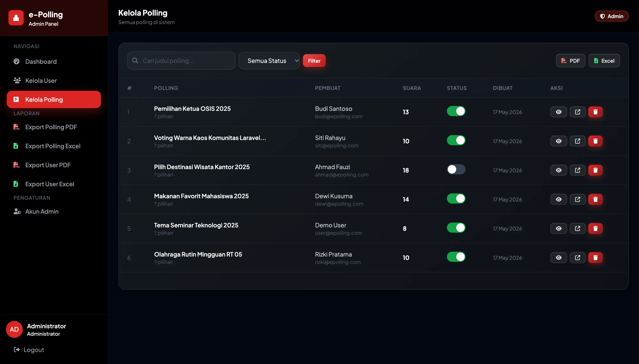
Task: Choose Export User Excel report
Action: click(x=54, y=184)
